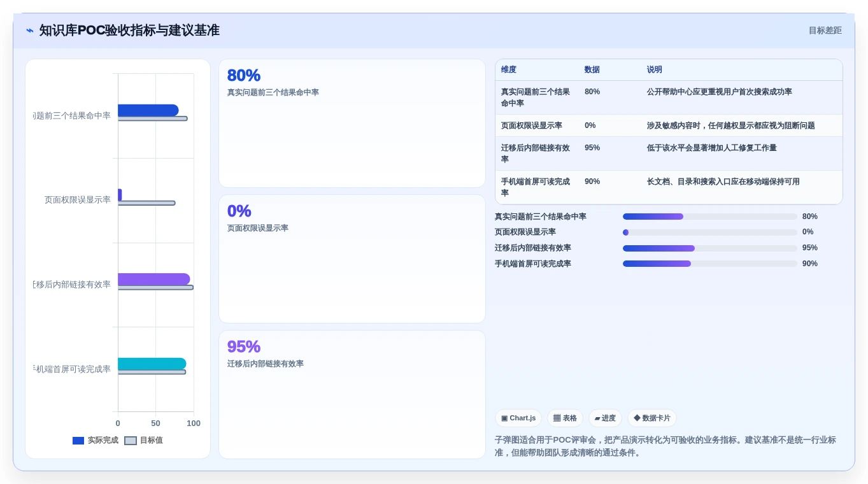Click the 目标差距 label in the header
The height and width of the screenshot is (484, 868).
825,31
